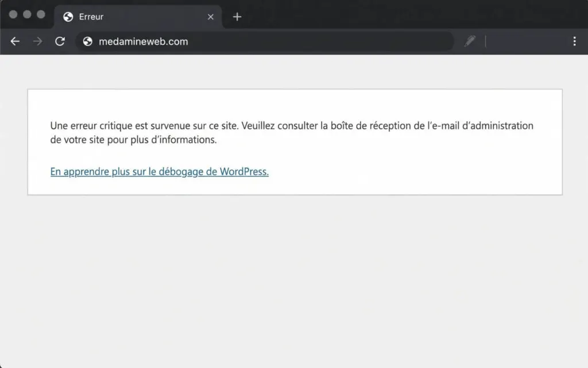Click the medamineweb.com address bar

265,41
